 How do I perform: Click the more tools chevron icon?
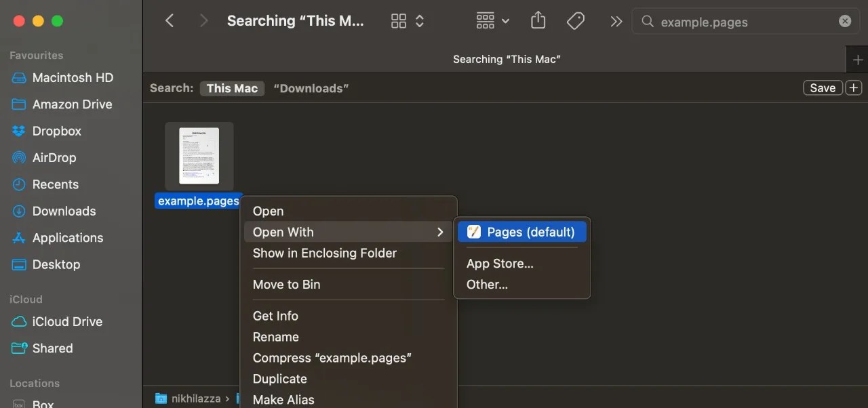coord(616,20)
